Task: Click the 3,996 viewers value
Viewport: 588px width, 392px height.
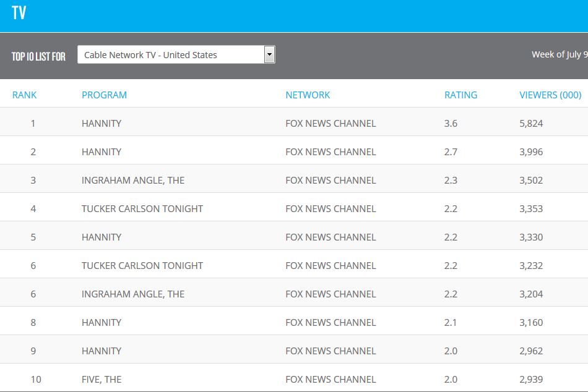Action: point(531,151)
